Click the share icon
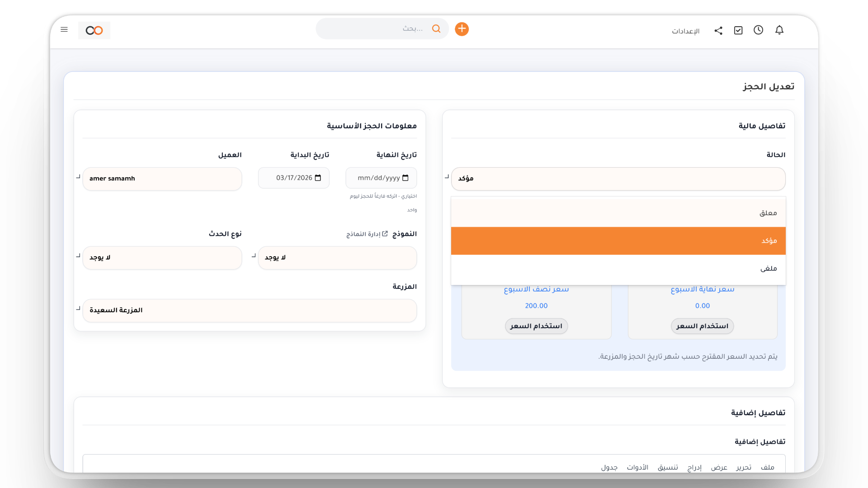 [718, 30]
